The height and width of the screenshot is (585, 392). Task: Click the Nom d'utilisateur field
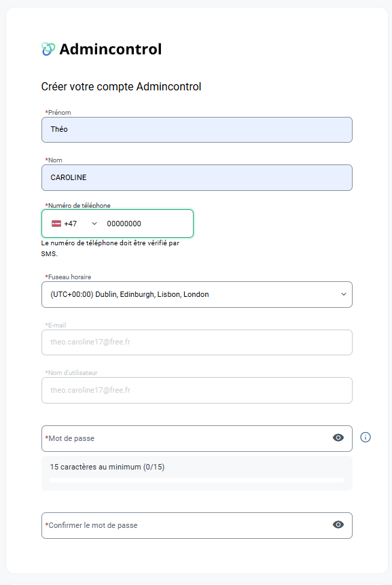pyautogui.click(x=196, y=390)
